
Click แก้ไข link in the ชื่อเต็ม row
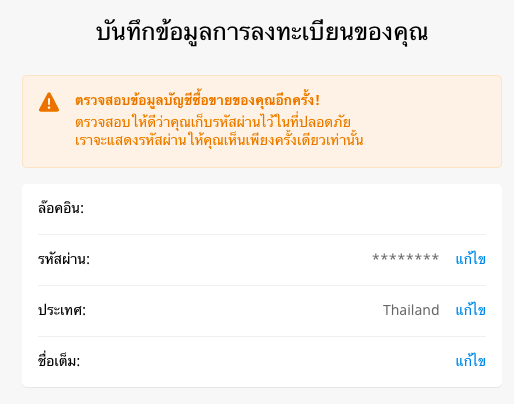click(x=470, y=361)
